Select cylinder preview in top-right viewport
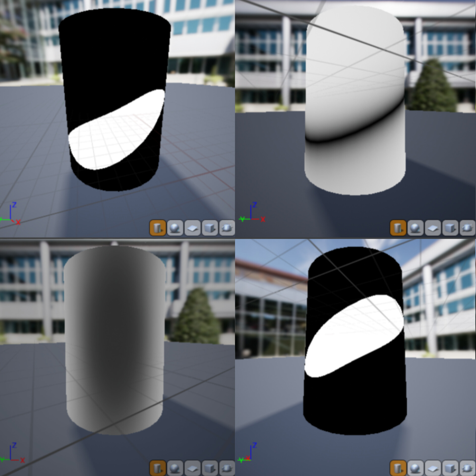 point(398,228)
